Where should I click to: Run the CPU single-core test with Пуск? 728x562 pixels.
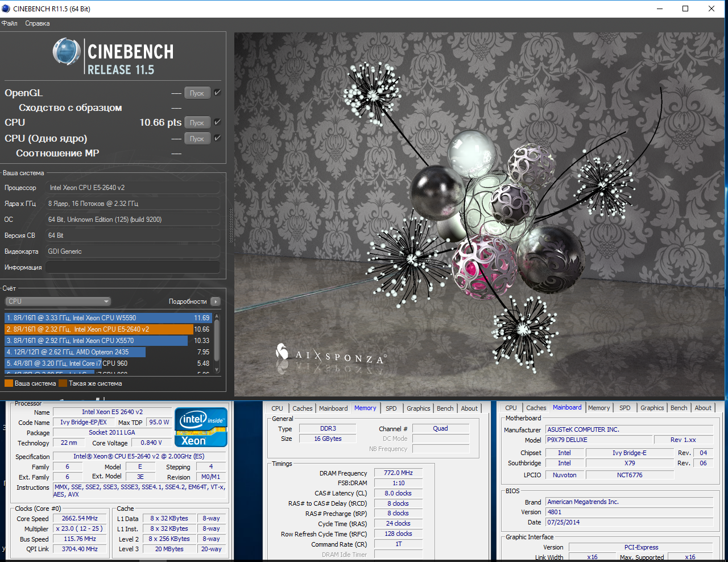[197, 139]
